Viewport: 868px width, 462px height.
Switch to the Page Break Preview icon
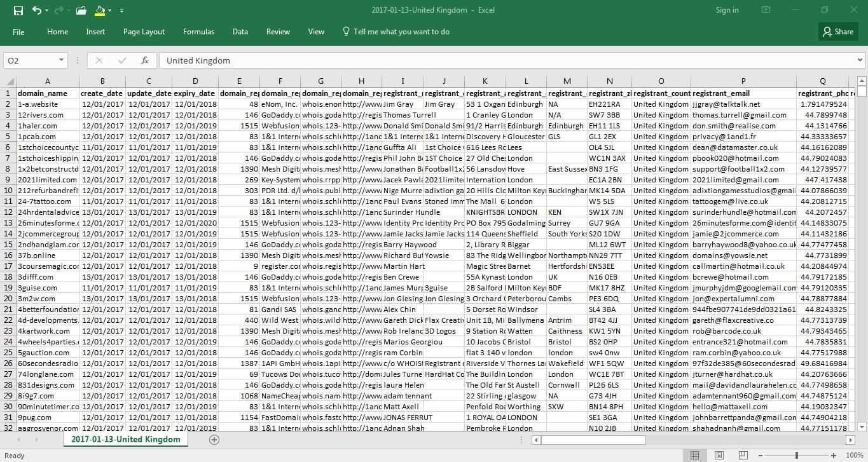pos(743,455)
